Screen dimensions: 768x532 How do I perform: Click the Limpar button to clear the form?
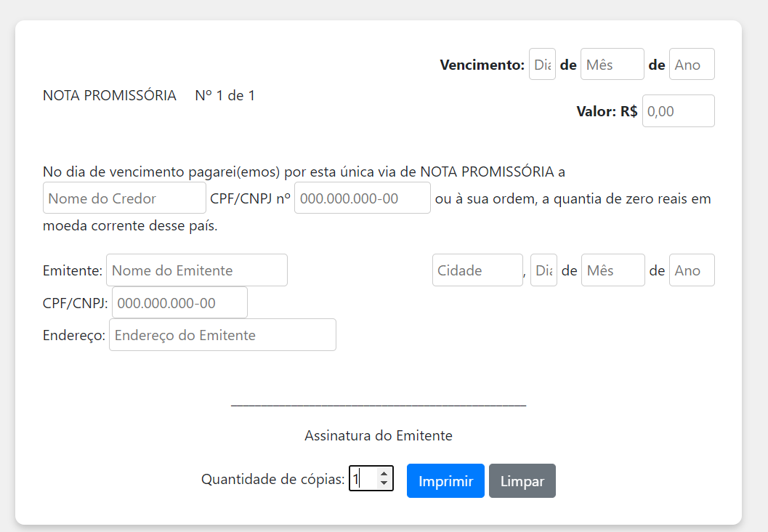pos(522,480)
